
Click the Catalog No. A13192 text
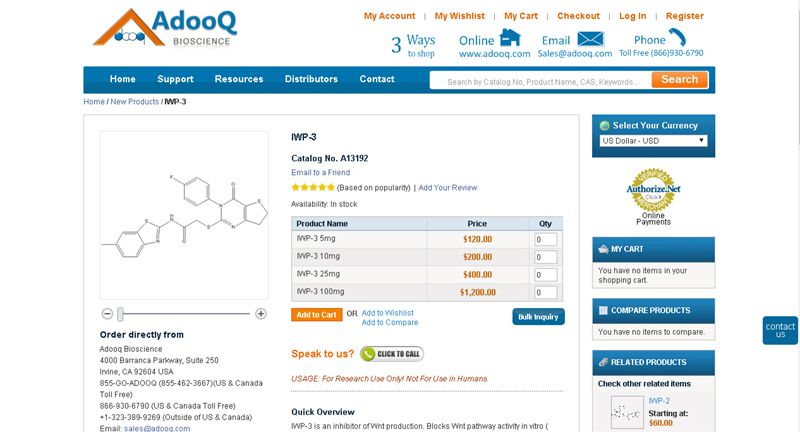[330, 158]
